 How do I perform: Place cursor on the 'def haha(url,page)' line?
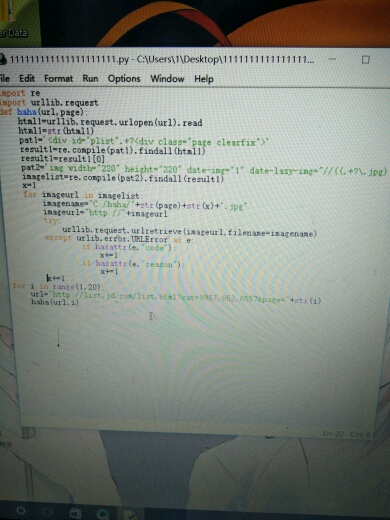tap(43, 112)
